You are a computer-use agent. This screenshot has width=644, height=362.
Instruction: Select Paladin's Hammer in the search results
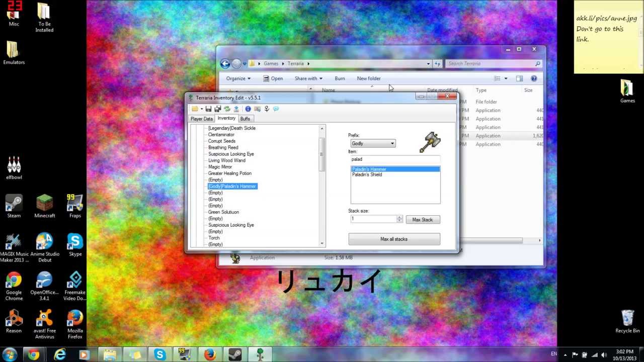click(395, 169)
